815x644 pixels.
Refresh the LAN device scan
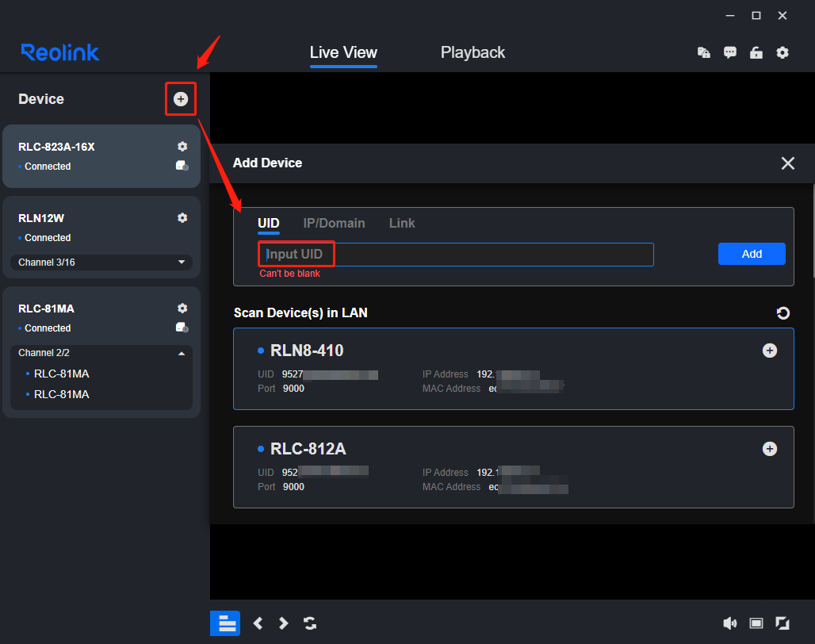click(x=783, y=313)
